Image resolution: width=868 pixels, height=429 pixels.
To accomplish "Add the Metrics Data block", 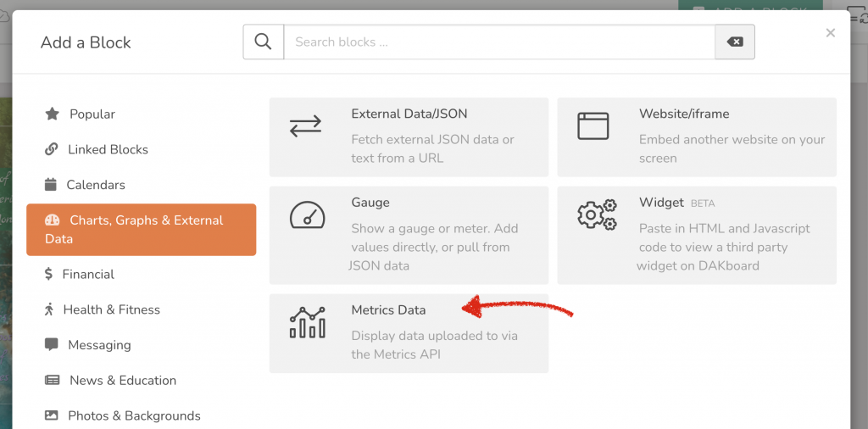I will coord(409,333).
